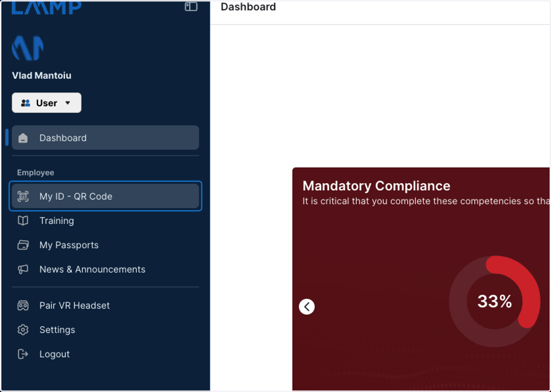Click the 33% compliance progress ring
This screenshot has height=392, width=551.
(x=495, y=302)
